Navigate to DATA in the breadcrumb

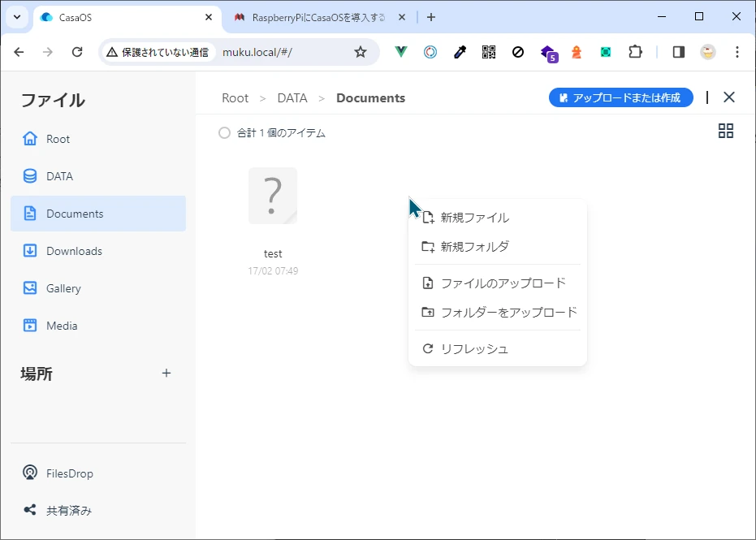click(292, 98)
